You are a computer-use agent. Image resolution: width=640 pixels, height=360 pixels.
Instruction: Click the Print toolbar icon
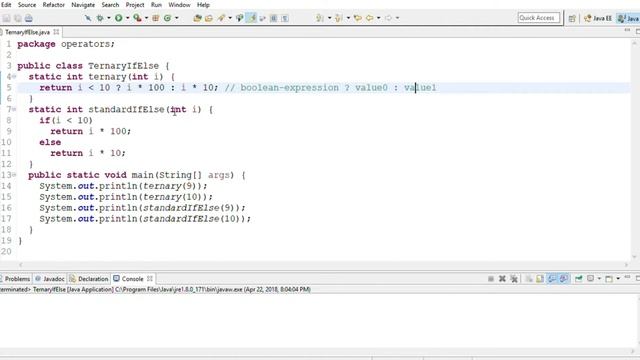pyautogui.click(x=29, y=18)
